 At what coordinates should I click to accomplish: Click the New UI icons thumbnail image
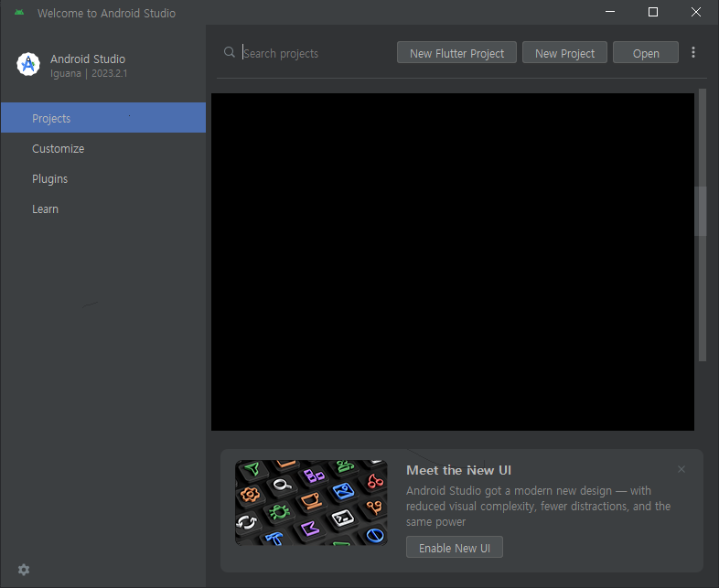coord(311,502)
